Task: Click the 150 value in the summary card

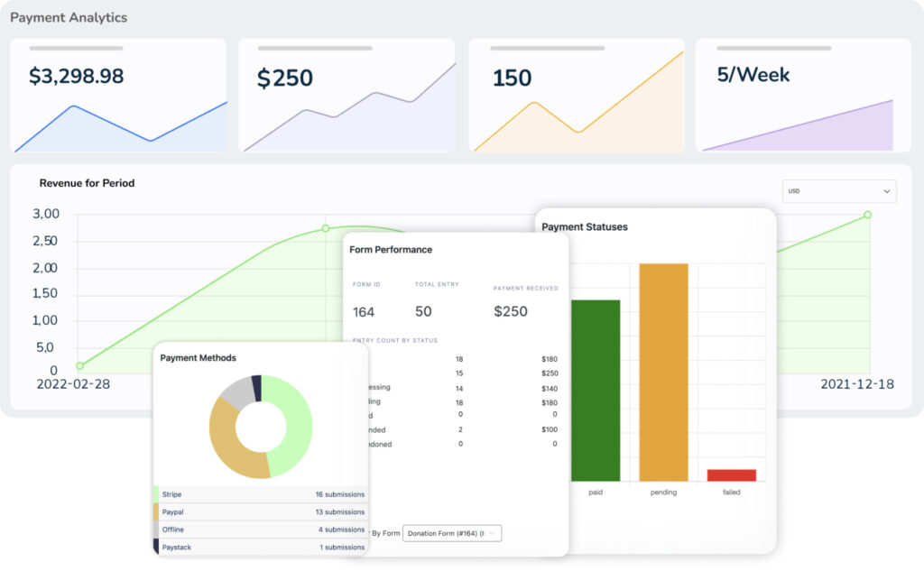Action: [512, 78]
